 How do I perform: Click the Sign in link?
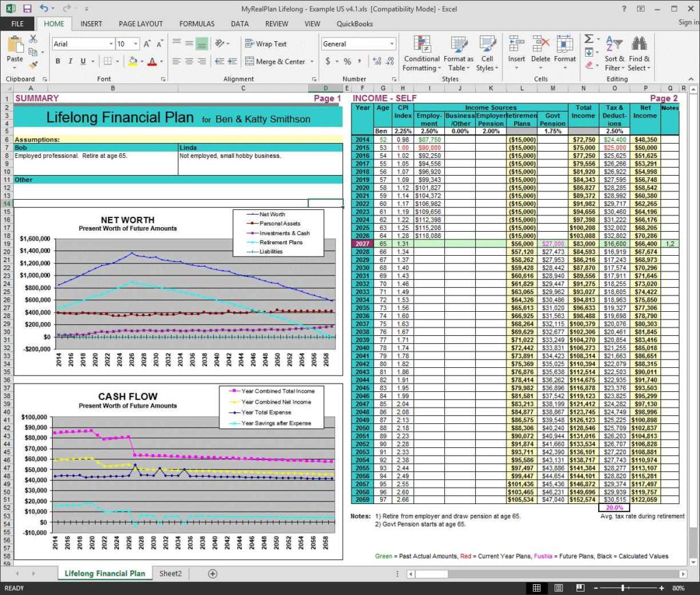pos(687,23)
